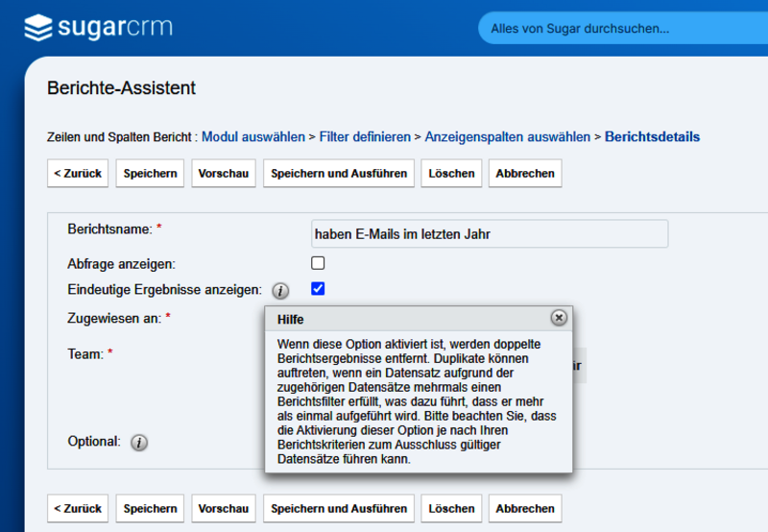Open info help icon next to Optional
This screenshot has height=532, width=768.
pos(139,443)
